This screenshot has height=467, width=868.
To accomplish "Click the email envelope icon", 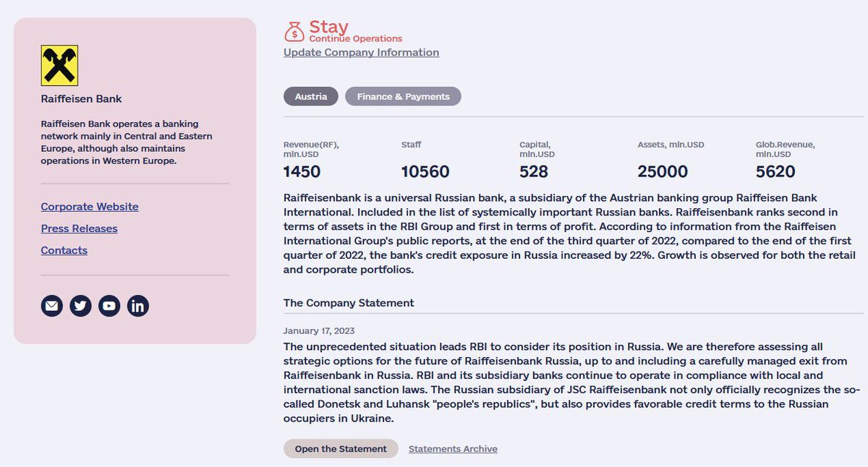I will [x=52, y=306].
